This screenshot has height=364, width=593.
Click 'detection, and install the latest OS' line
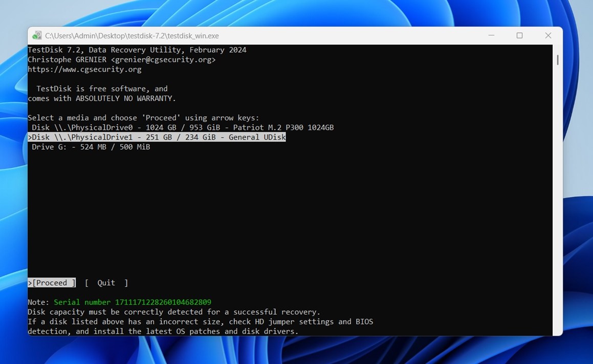pos(163,331)
